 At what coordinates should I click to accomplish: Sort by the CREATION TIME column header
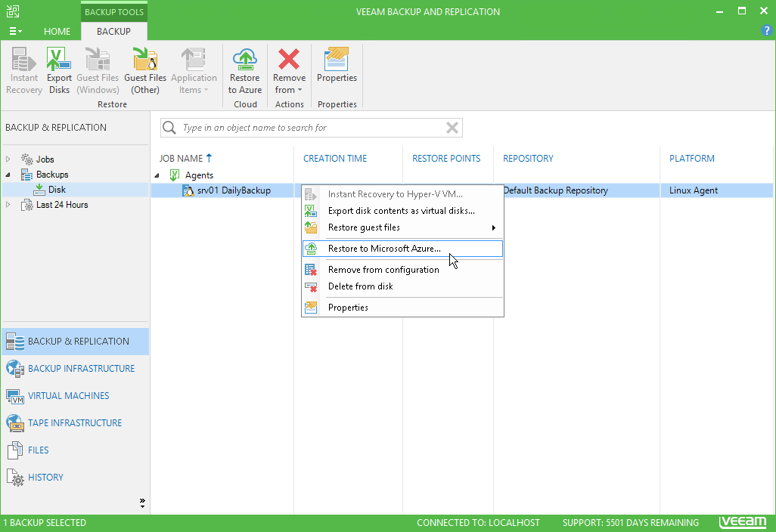coord(335,158)
